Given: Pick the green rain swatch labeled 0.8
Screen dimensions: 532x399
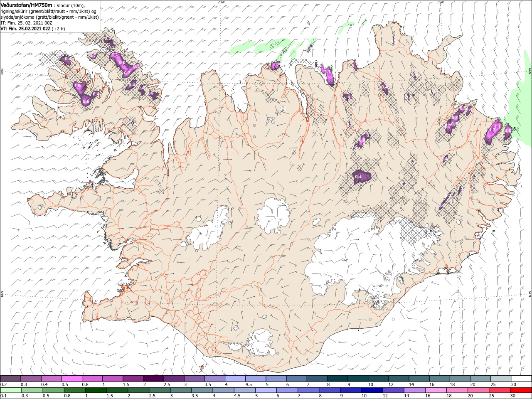Looking at the screenshot, I should tap(74, 390).
